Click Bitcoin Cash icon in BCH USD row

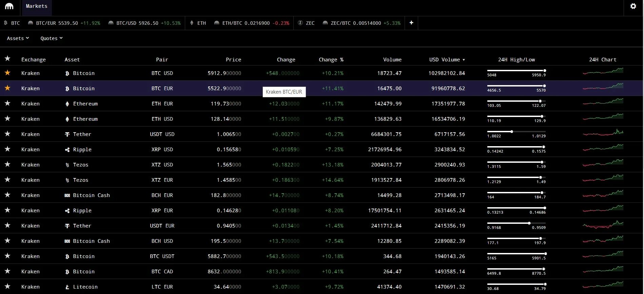pyautogui.click(x=67, y=241)
